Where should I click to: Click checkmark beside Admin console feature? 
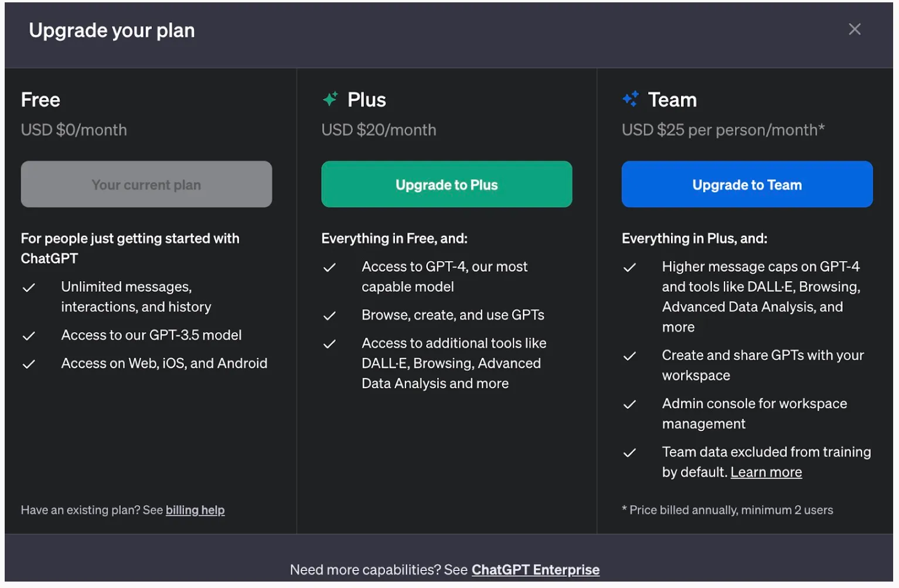[x=629, y=405]
